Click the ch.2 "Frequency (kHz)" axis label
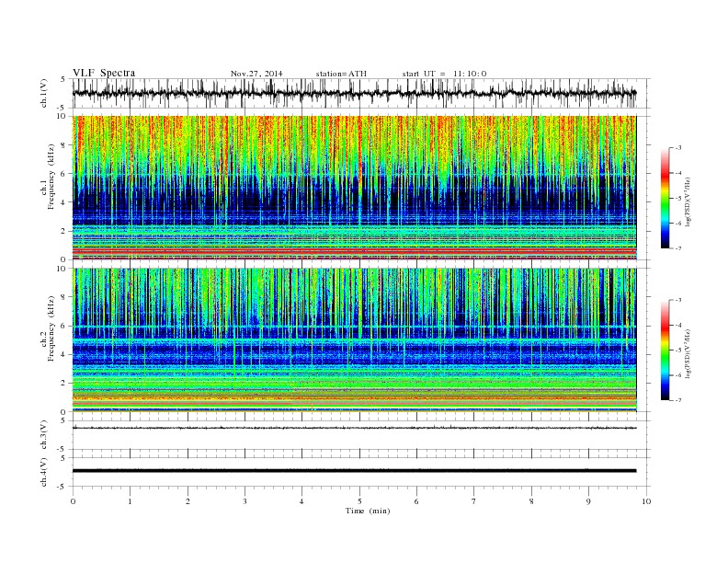The height and width of the screenshot is (563, 728). pos(51,327)
